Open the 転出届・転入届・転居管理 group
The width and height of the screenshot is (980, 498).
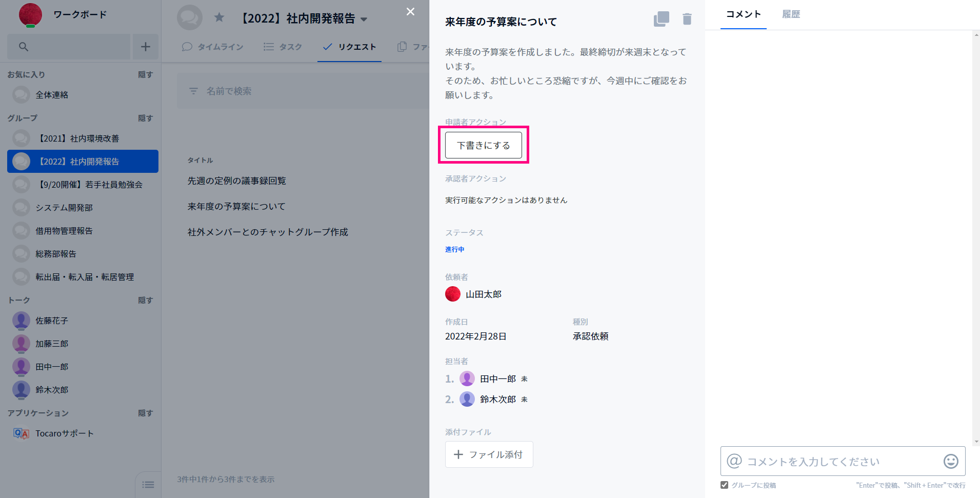(x=83, y=277)
